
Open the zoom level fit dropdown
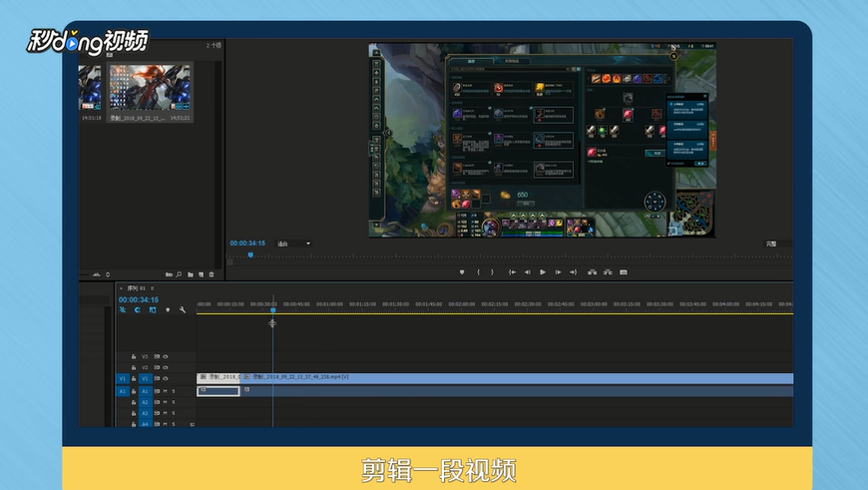(x=294, y=244)
